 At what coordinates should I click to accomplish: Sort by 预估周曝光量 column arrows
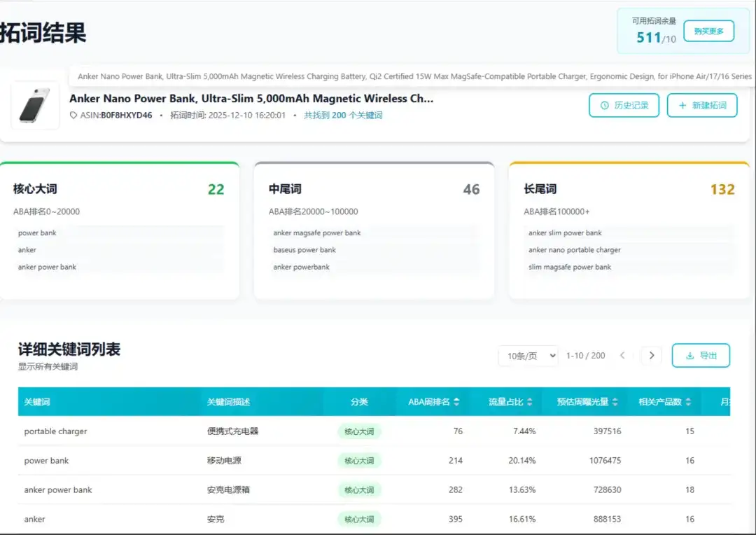pos(615,402)
